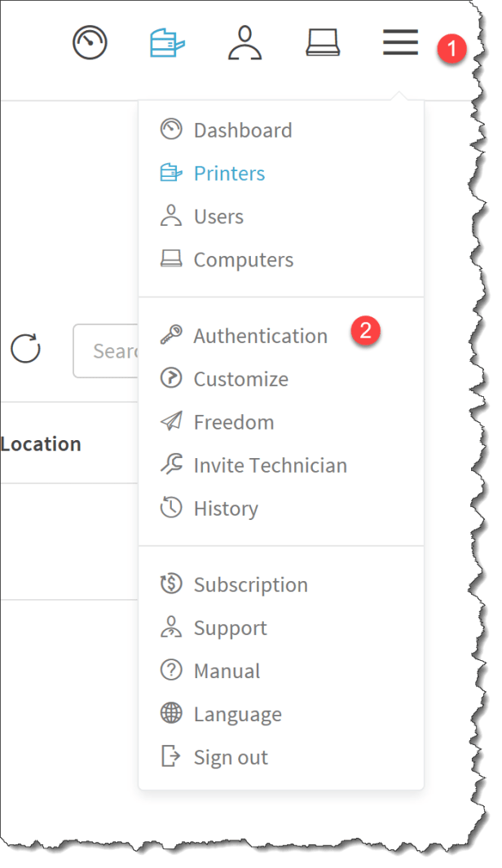Click the Users person icon in top toolbar
Screen dimensions: 502x868
[x=245, y=42]
